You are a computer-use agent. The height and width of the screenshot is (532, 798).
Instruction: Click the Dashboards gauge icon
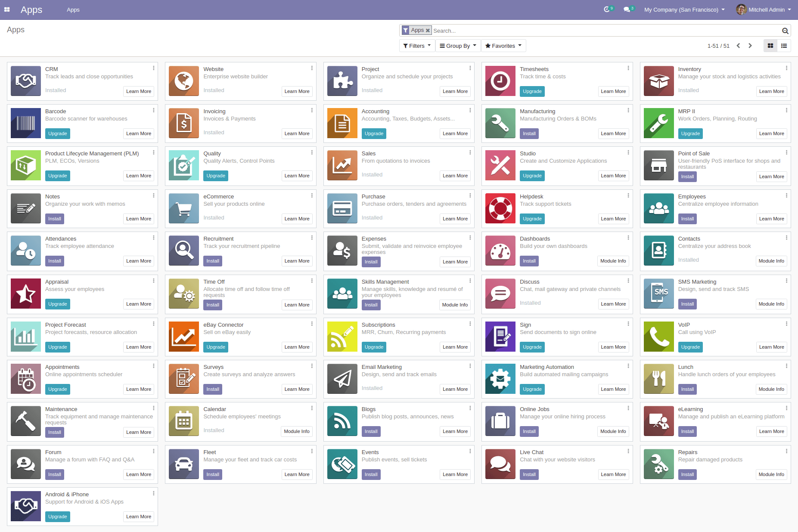[x=500, y=251]
